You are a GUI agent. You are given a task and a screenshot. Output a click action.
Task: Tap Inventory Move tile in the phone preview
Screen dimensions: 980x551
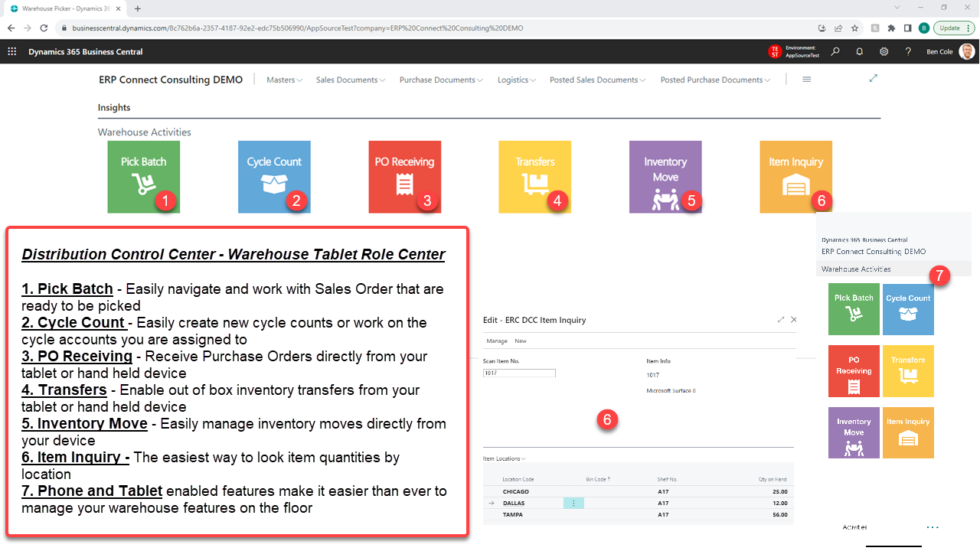point(854,433)
